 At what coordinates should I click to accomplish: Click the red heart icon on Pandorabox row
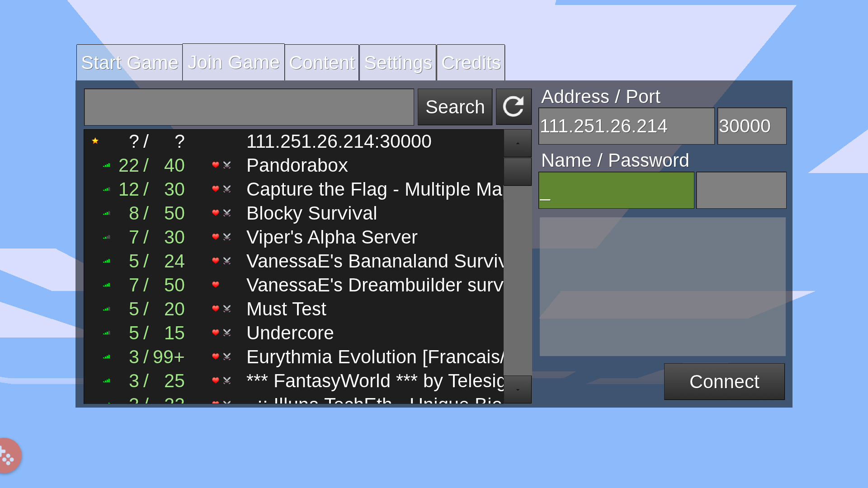click(x=216, y=165)
